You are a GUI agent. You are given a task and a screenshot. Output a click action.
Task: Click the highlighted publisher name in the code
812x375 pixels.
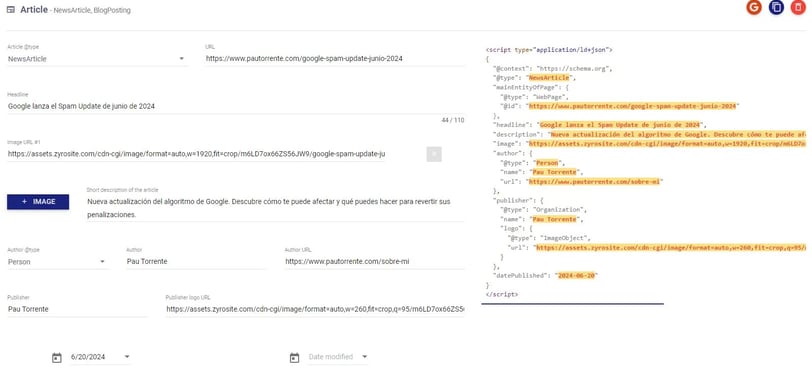554,219
